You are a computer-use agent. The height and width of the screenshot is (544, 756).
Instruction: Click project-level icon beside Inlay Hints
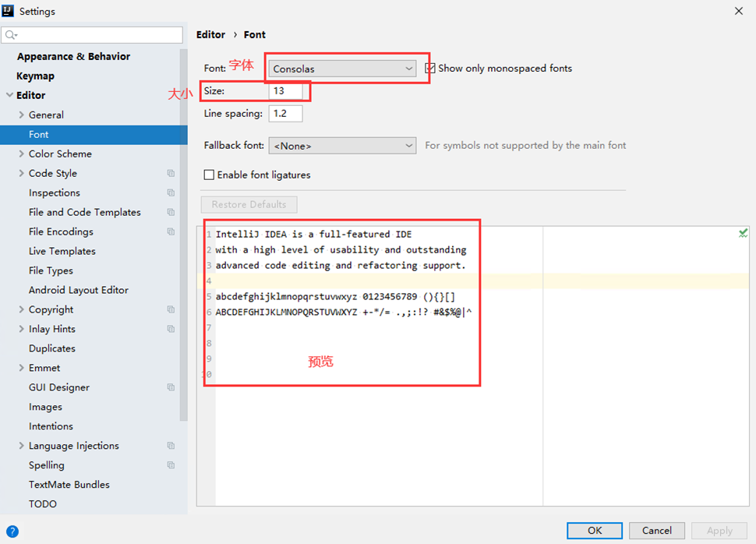click(171, 329)
